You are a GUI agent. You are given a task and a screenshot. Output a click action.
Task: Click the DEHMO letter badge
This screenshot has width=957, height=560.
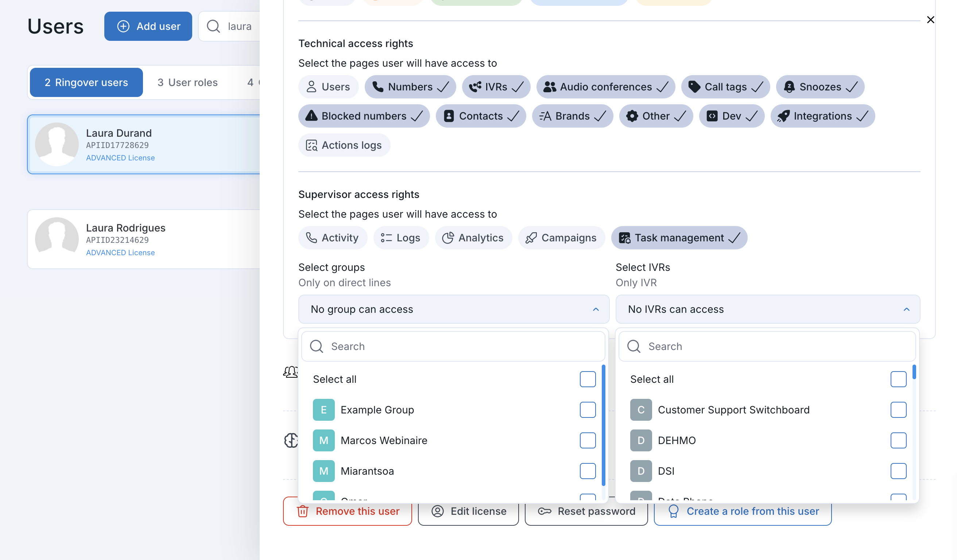(x=641, y=441)
